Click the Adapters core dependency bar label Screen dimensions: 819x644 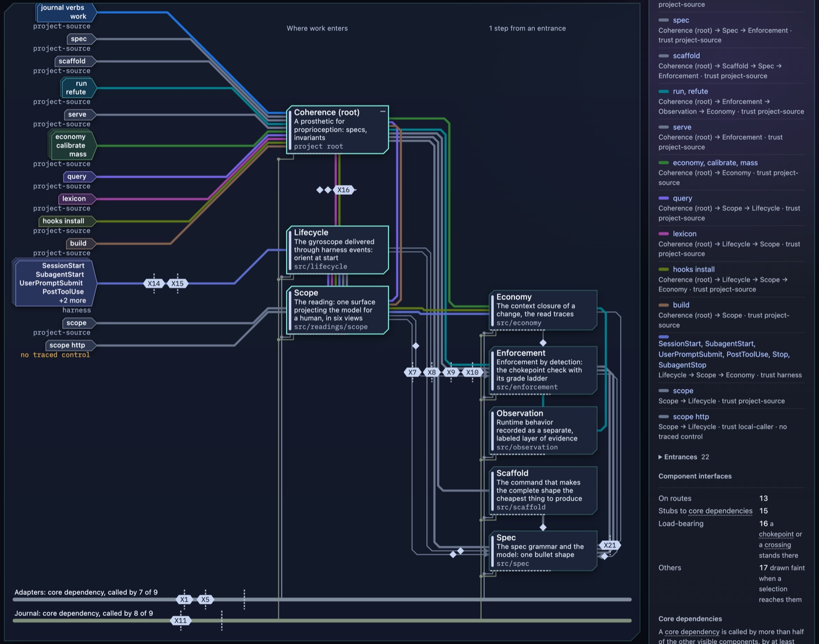pos(86,592)
